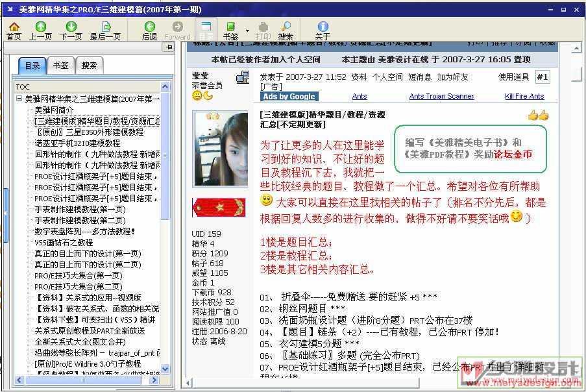
Task: Open the Kill Fire Ants link
Action: click(x=524, y=96)
